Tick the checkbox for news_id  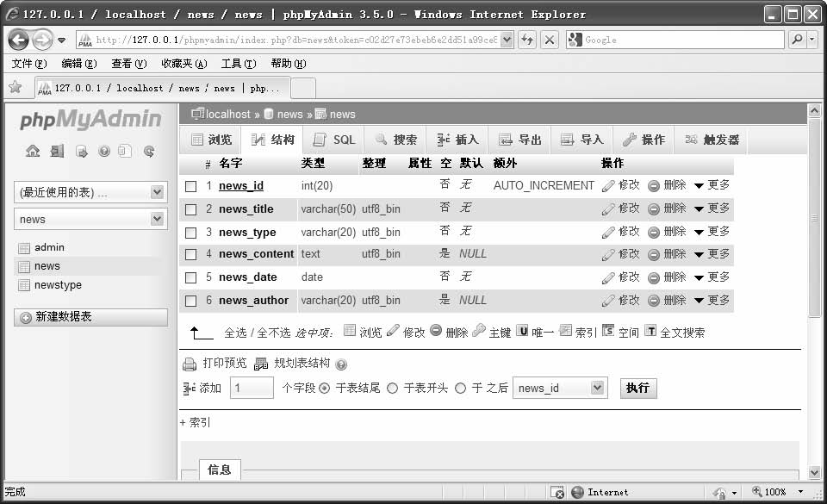point(191,186)
